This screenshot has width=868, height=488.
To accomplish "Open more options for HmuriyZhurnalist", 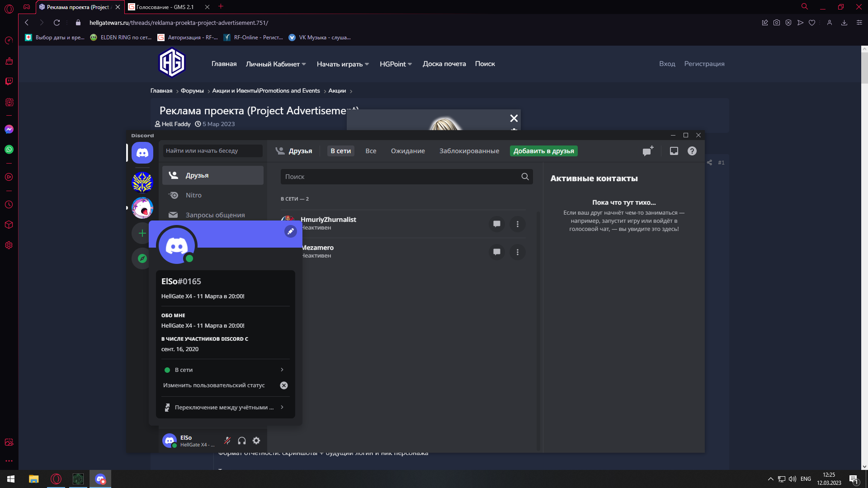I will tap(518, 224).
